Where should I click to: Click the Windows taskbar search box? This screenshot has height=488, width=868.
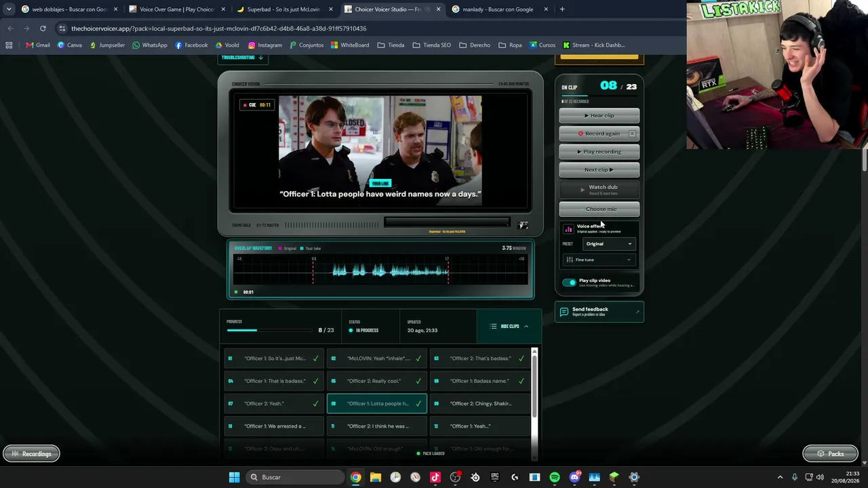click(294, 477)
